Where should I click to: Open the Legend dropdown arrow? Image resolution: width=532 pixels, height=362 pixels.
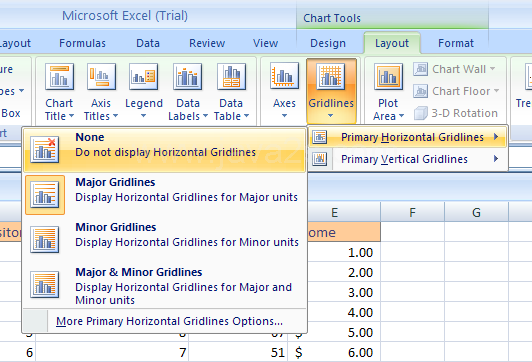click(144, 116)
